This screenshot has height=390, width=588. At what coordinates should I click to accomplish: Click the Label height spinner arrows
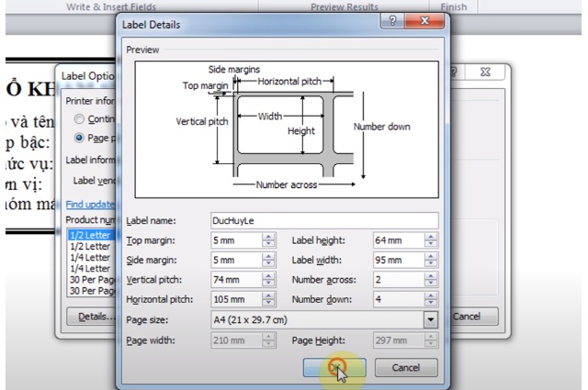430,240
